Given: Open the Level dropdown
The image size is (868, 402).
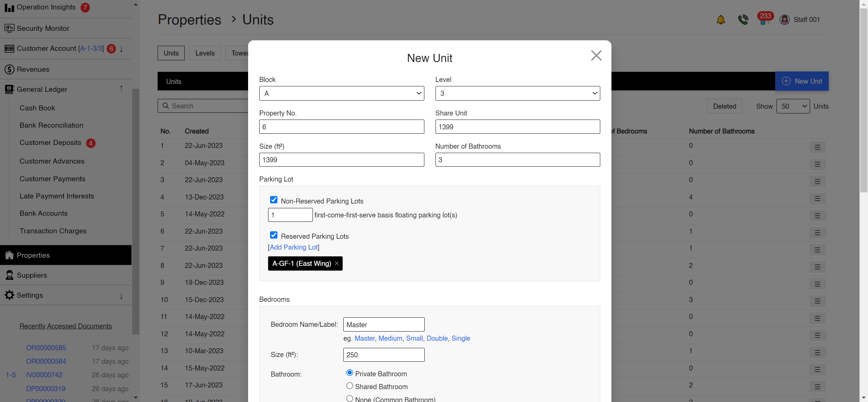Looking at the screenshot, I should (517, 93).
